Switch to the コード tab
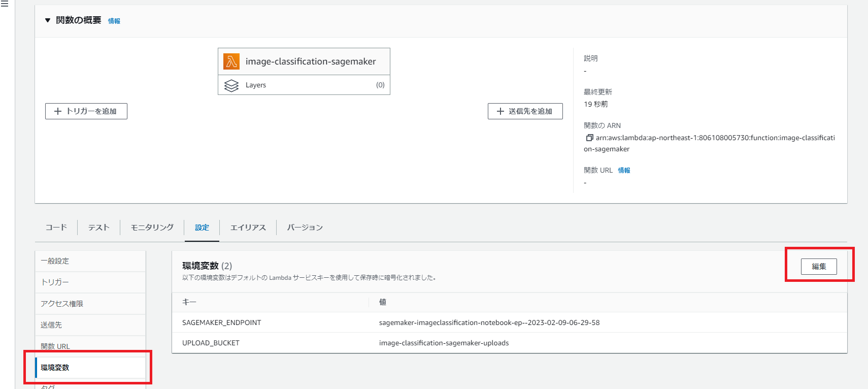 tap(56, 228)
